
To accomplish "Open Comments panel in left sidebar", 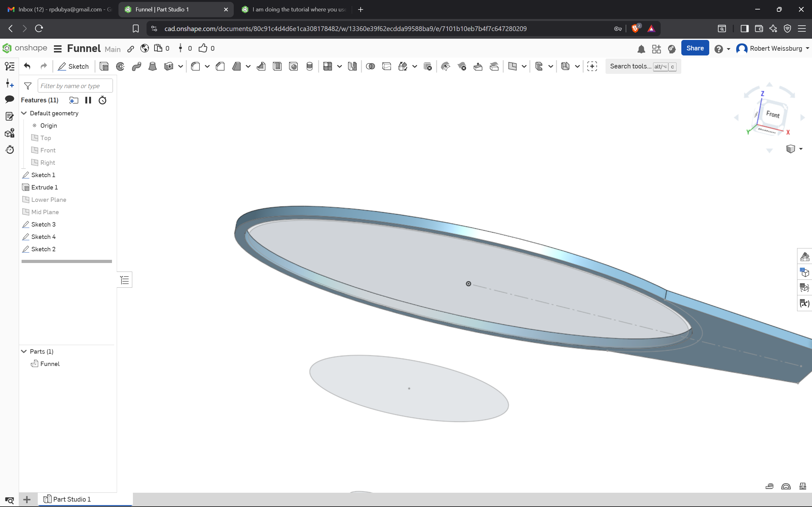I will click(x=10, y=99).
